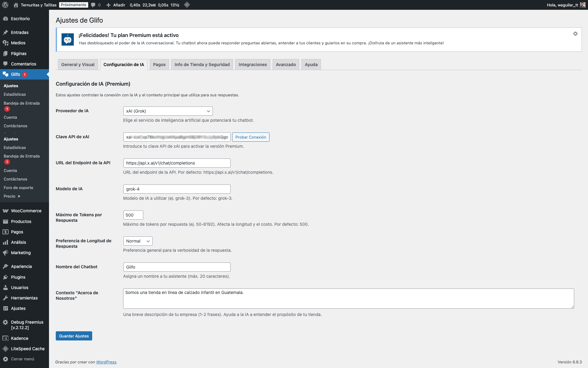
Task: Open the WordPress footer link
Action: click(106, 362)
